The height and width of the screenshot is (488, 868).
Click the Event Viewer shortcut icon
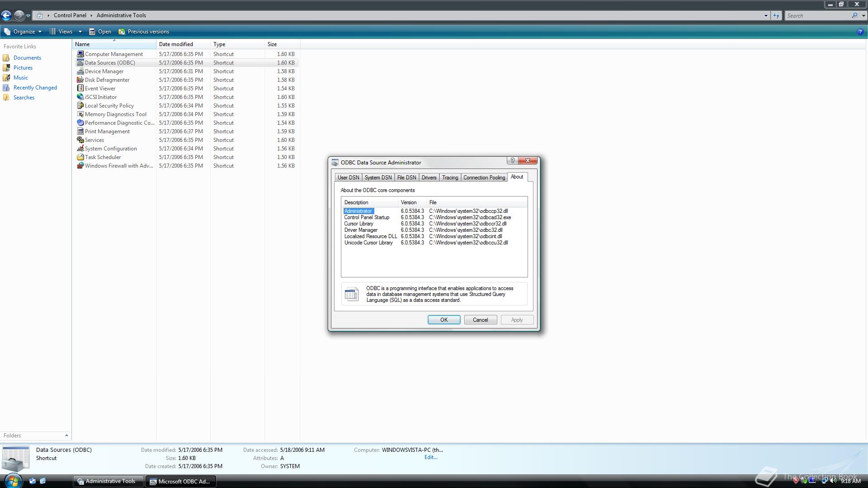point(80,88)
